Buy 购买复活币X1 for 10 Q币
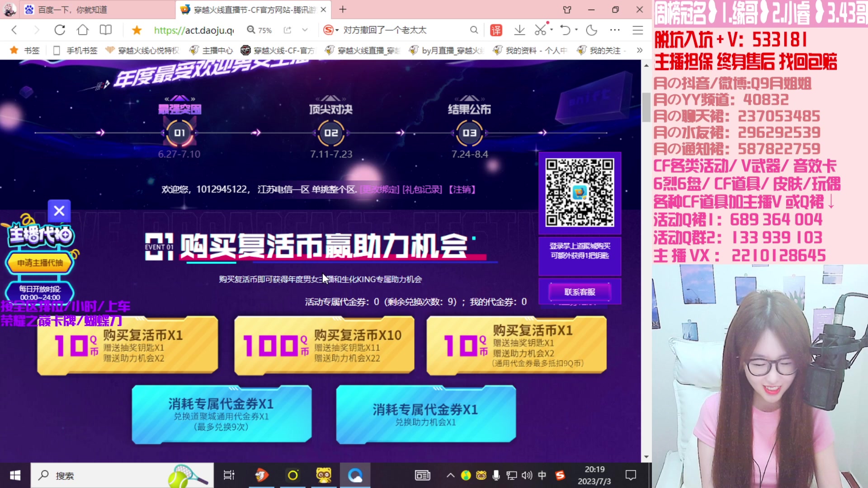Viewport: 868px width, 488px height. [127, 346]
